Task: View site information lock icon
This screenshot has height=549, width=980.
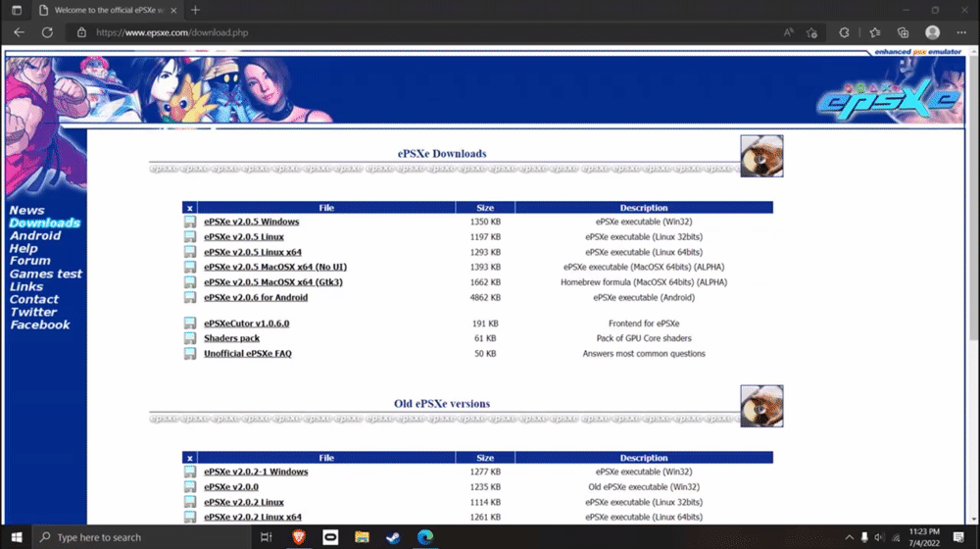Action: coord(81,32)
